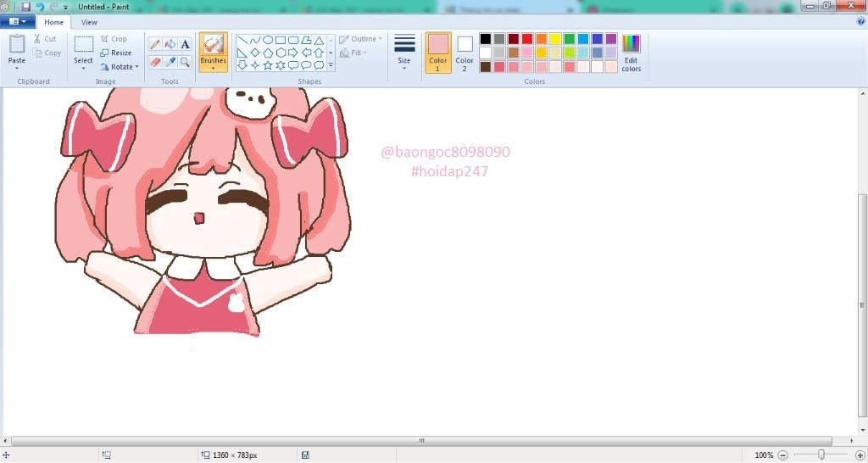Screen dimensions: 868x463
Task: Open Edit colors dialog
Action: tap(631, 53)
